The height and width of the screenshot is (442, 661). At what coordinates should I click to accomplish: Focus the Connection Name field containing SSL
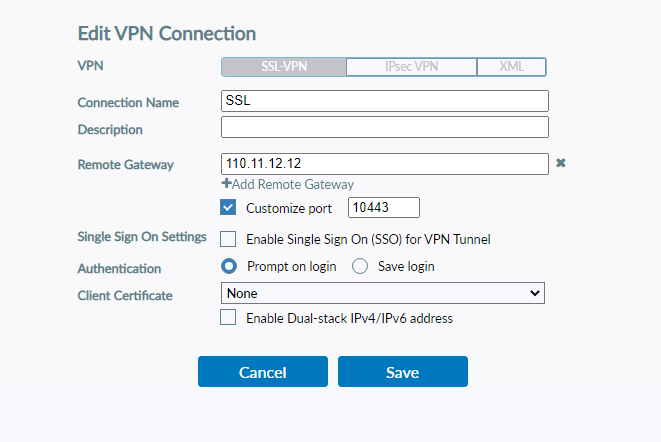click(384, 101)
